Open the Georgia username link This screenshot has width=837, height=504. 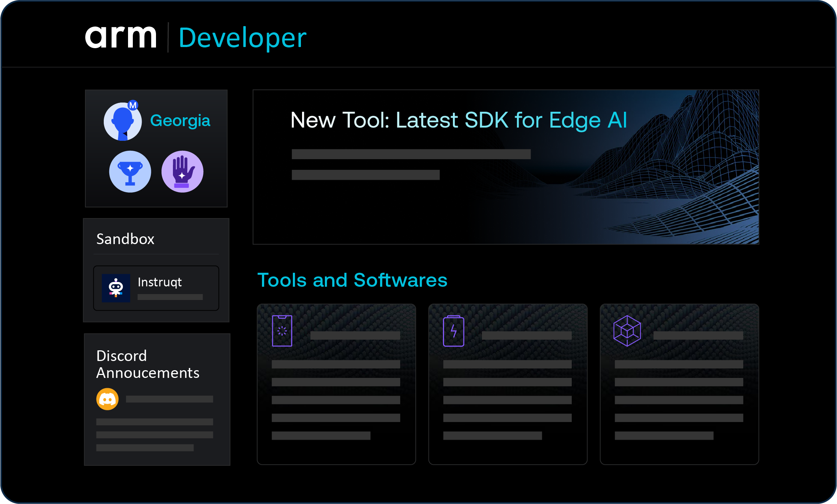(x=180, y=121)
